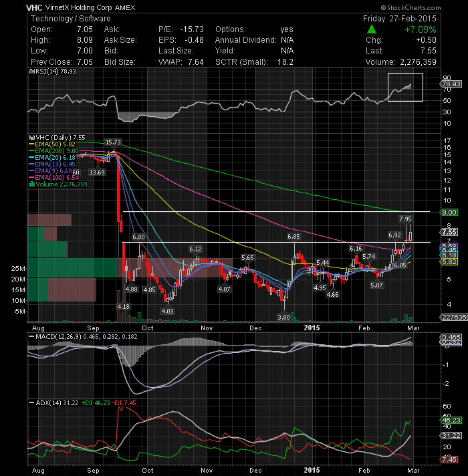
Task: Click the Options yes value
Action: (x=287, y=29)
